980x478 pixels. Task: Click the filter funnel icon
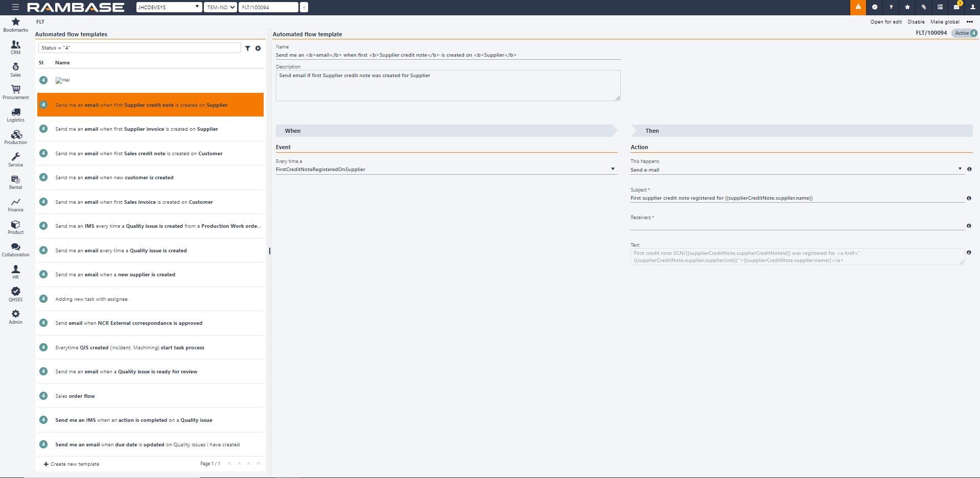[247, 48]
